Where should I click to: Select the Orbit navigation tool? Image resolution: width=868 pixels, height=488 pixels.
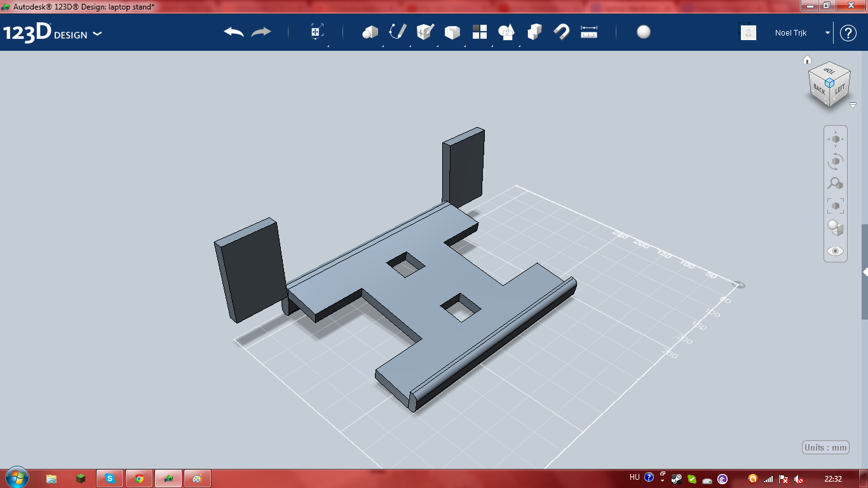tap(836, 161)
